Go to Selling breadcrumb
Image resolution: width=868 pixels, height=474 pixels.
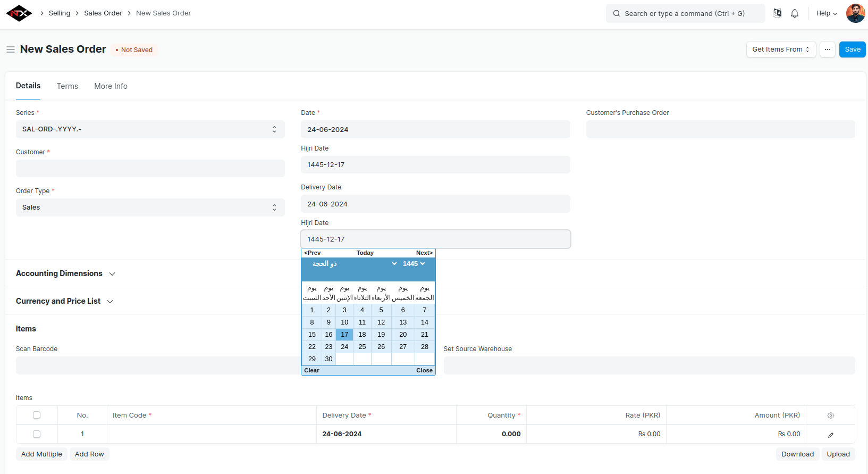60,13
